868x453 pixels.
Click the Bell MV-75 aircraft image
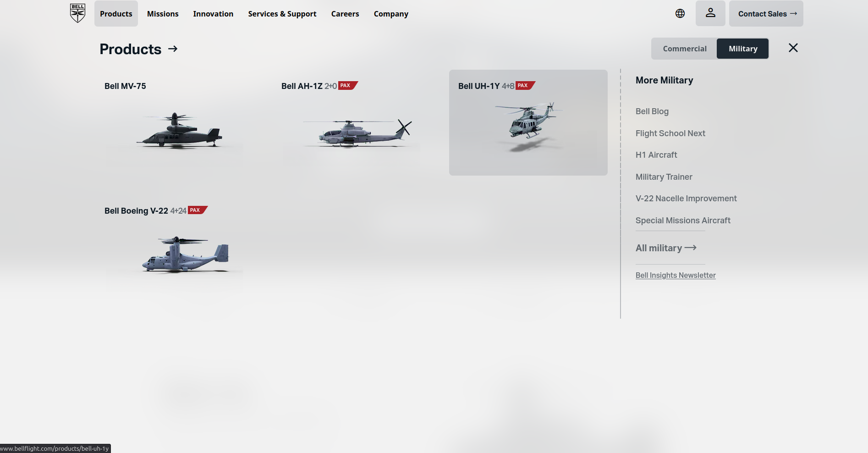180,131
